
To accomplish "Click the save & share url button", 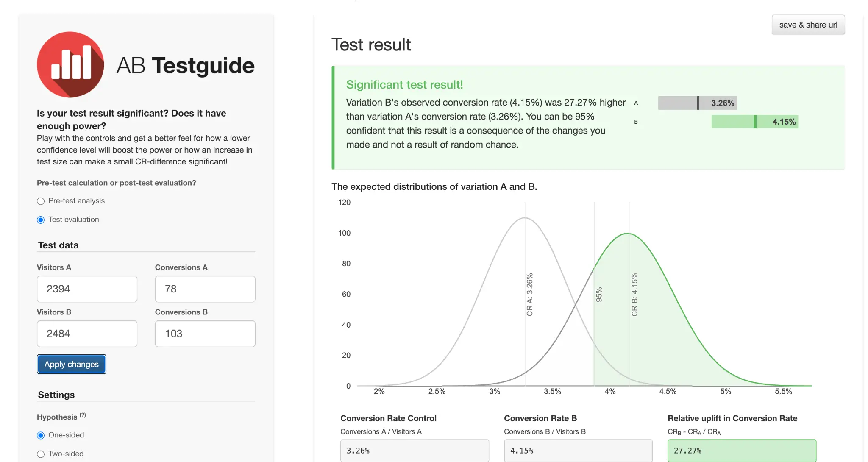I will tap(808, 24).
